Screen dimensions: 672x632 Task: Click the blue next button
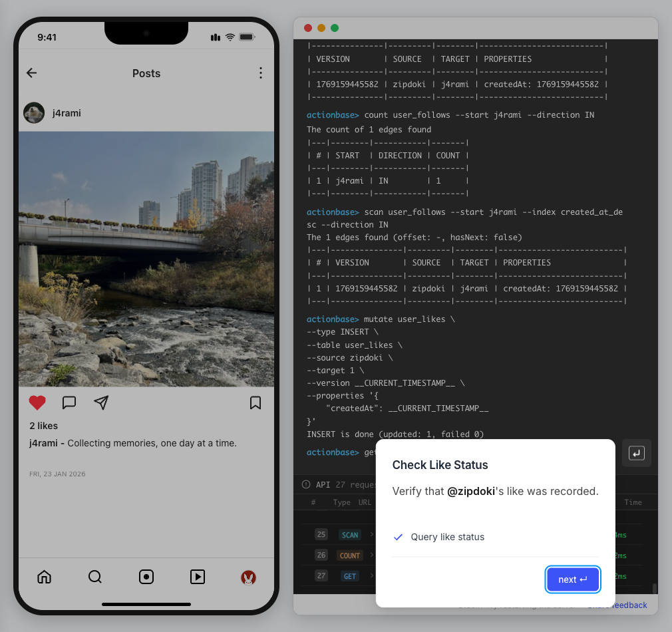pyautogui.click(x=573, y=579)
